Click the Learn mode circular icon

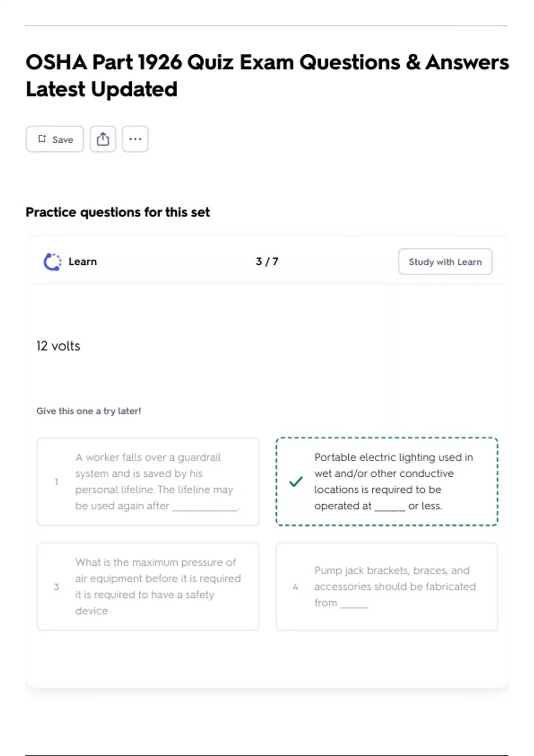click(x=52, y=261)
